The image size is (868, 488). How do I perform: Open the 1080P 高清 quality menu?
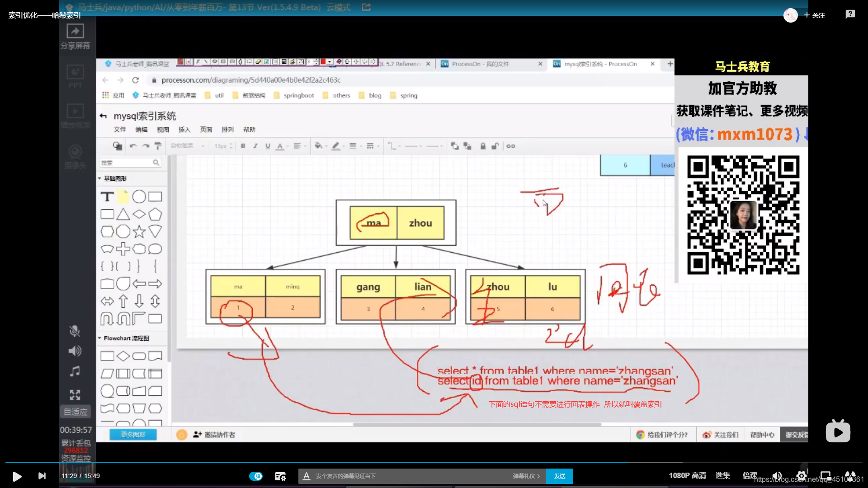click(687, 475)
